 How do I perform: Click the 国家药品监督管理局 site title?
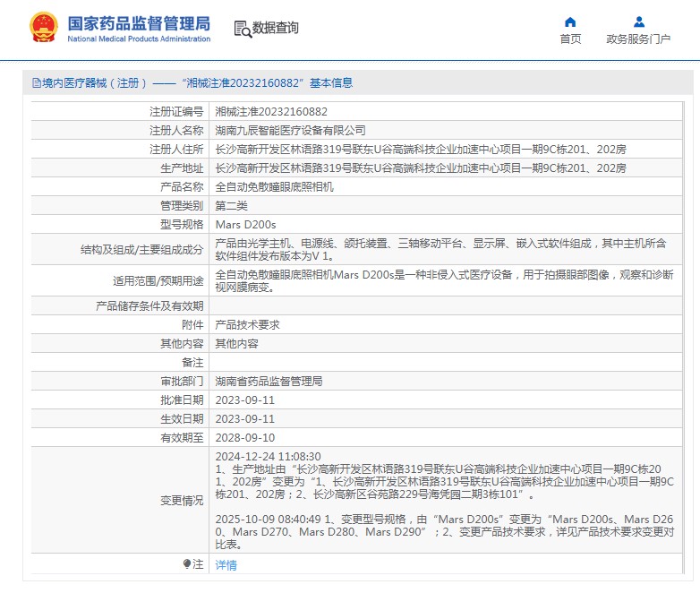[139, 23]
